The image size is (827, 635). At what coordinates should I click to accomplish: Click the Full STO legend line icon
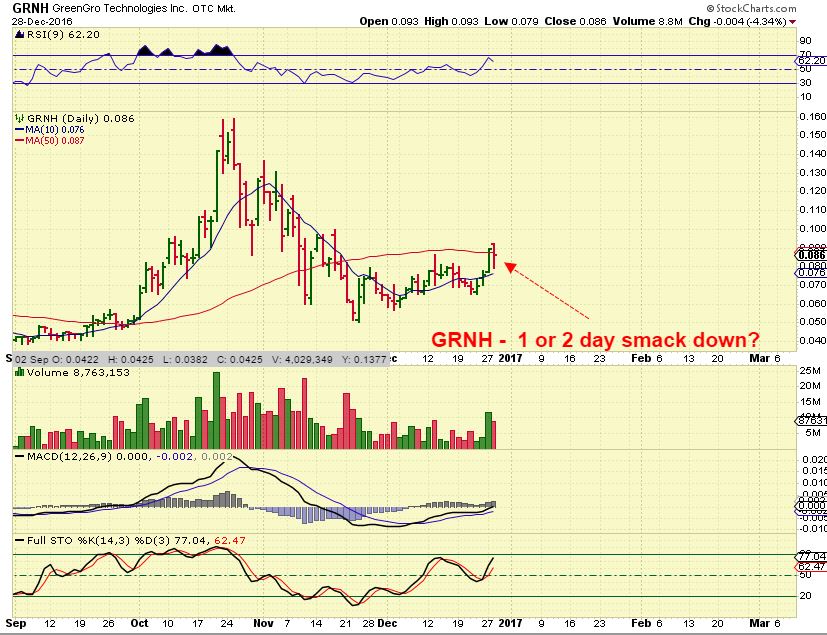click(x=20, y=541)
